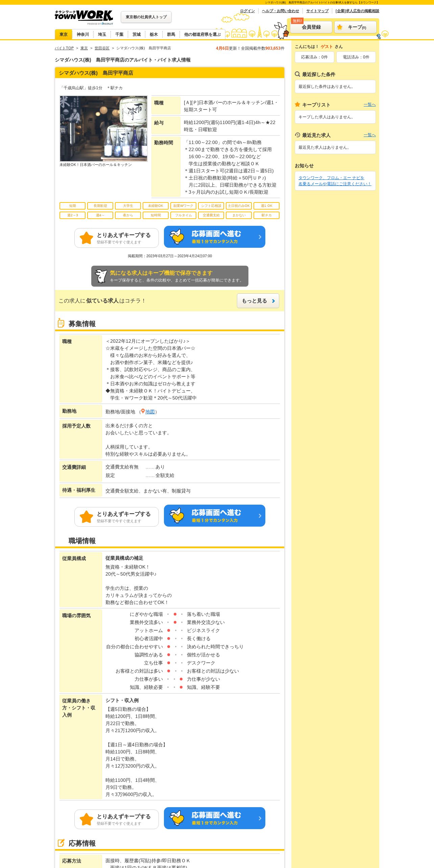Click the 最近探した条件はありません text
The width and height of the screenshot is (434, 868).
tap(326, 87)
